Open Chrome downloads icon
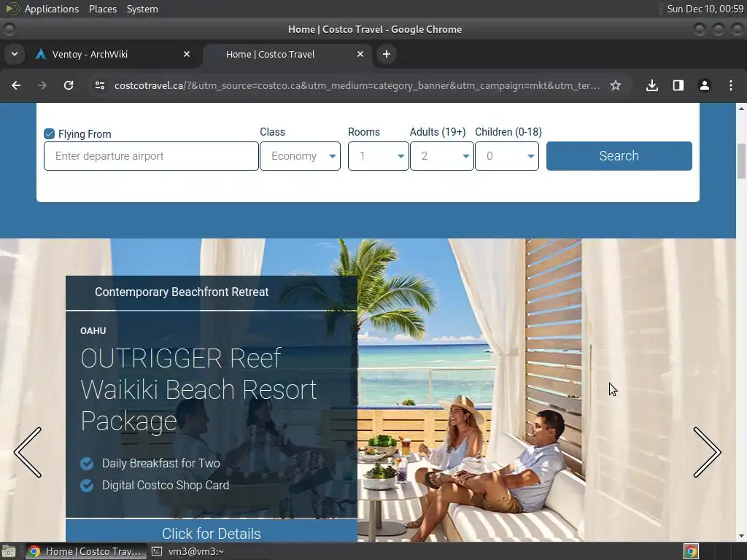This screenshot has width=747, height=560. coord(652,85)
